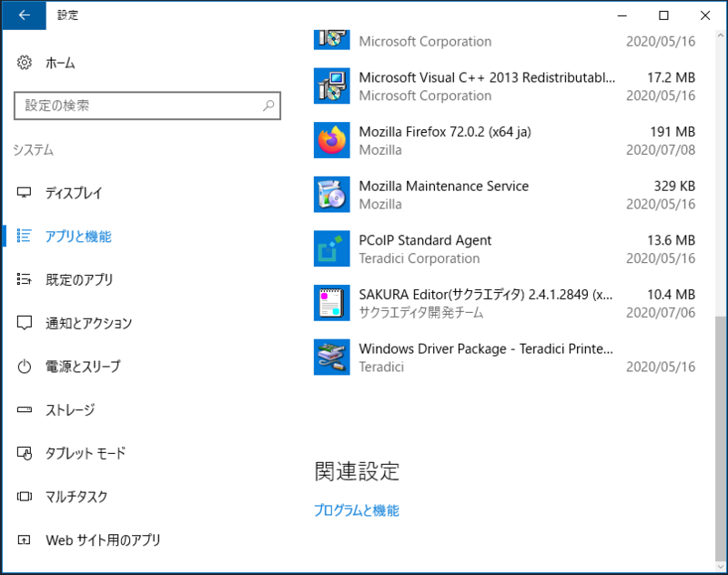
Task: Click the Display monitor icon
Action: pos(25,192)
